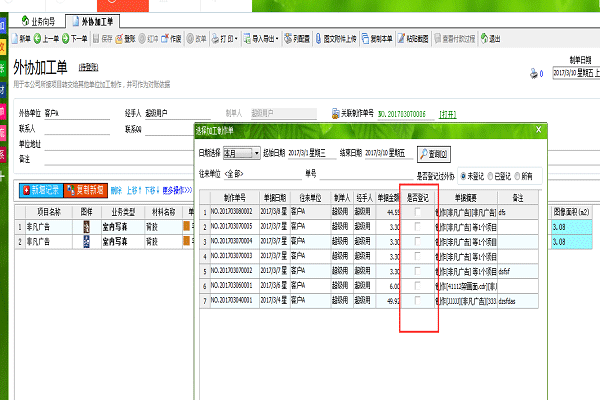
Task: Select the 已登记 radio button
Action: click(489, 173)
